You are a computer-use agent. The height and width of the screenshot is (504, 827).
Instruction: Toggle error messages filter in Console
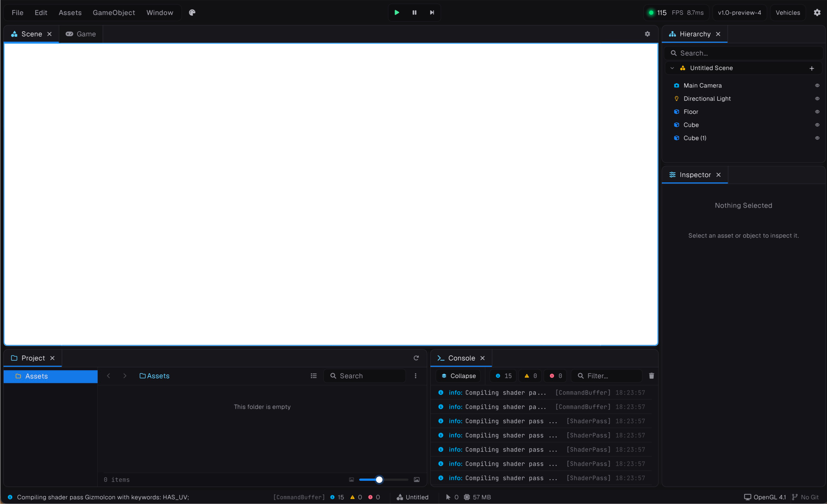555,376
